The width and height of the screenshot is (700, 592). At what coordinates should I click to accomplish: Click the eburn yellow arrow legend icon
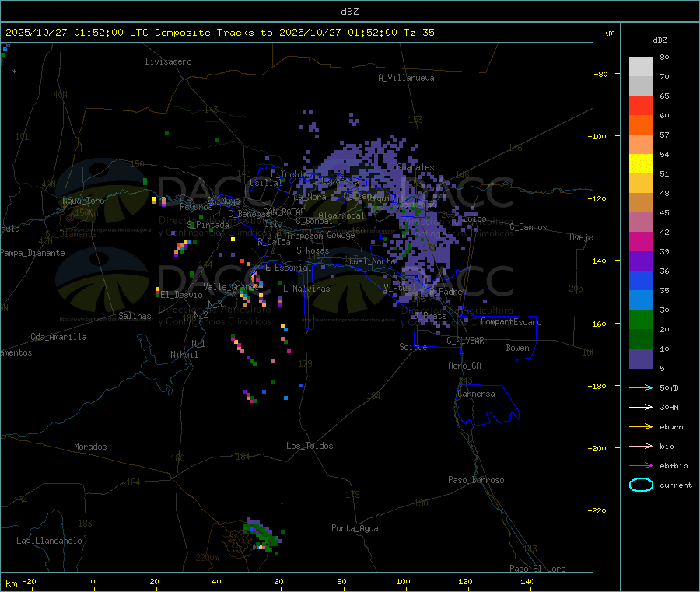(x=641, y=427)
